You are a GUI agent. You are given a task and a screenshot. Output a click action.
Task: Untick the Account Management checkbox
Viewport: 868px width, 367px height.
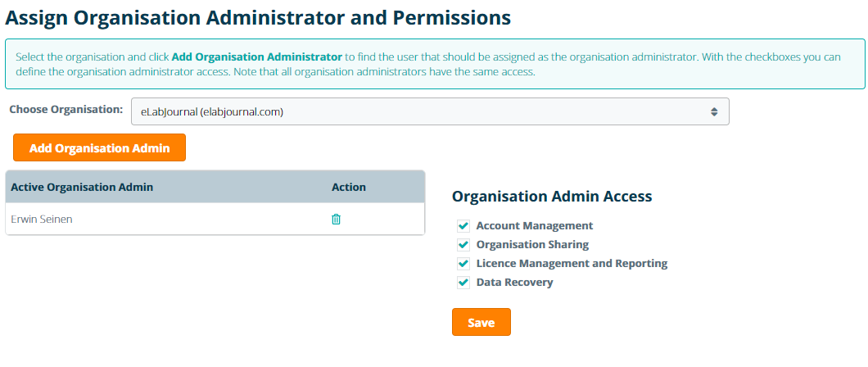[463, 226]
